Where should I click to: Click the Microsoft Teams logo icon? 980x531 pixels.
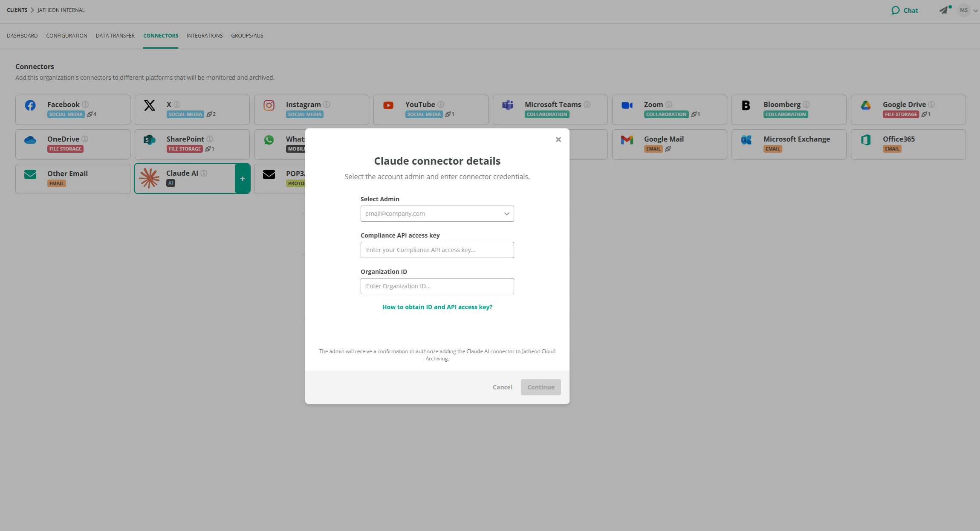pos(508,105)
